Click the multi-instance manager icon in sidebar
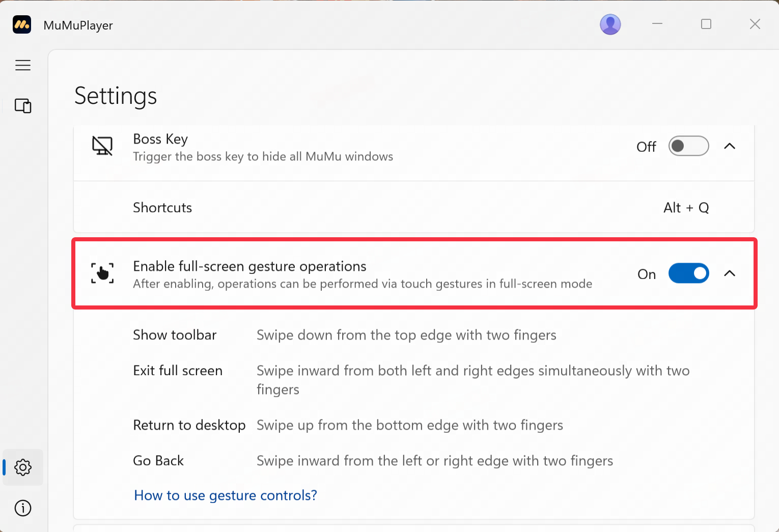 23,106
